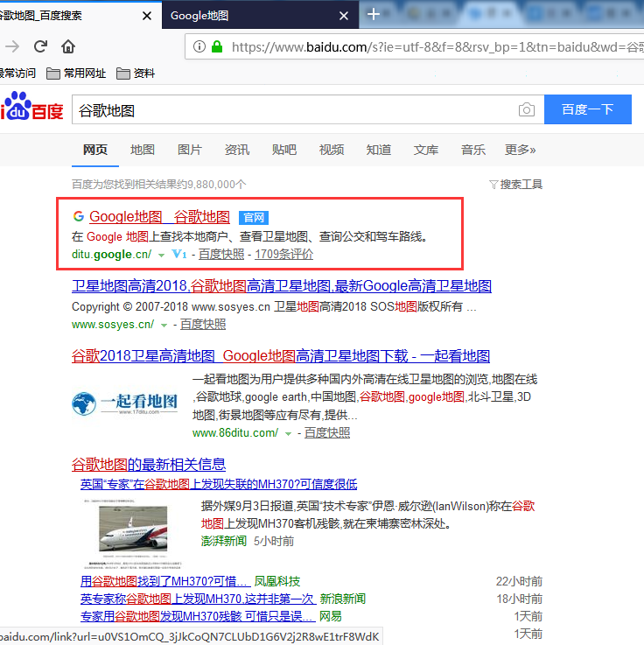
Task: Click the green padlock site security icon
Action: pyautogui.click(x=216, y=46)
